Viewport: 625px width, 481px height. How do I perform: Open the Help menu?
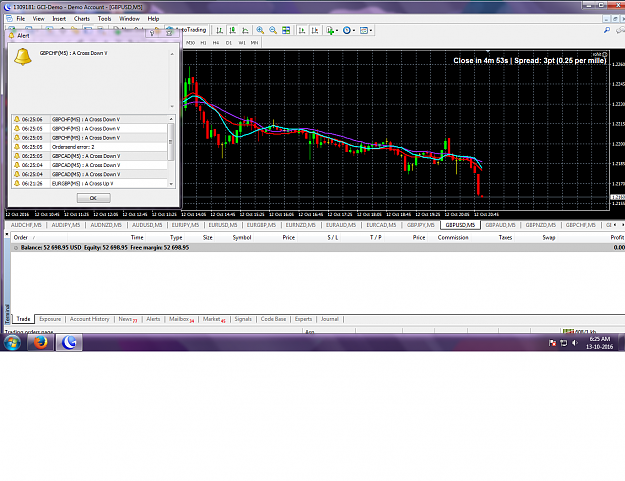(153, 19)
